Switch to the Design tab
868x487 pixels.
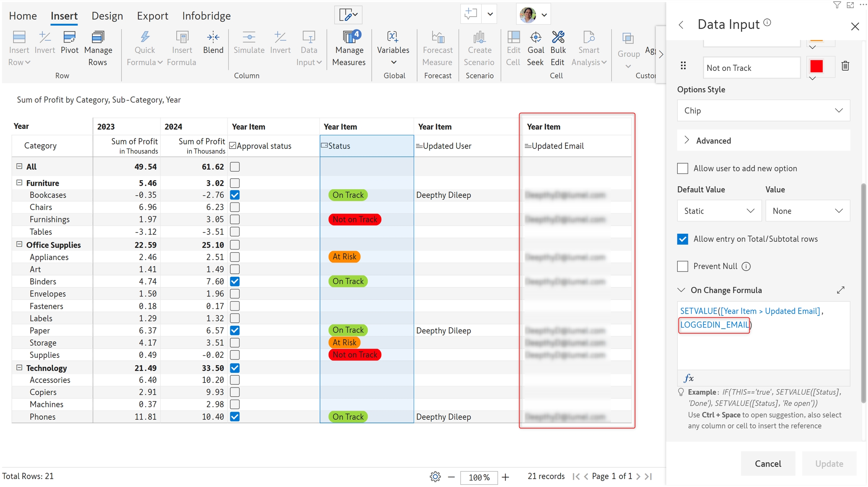click(107, 16)
